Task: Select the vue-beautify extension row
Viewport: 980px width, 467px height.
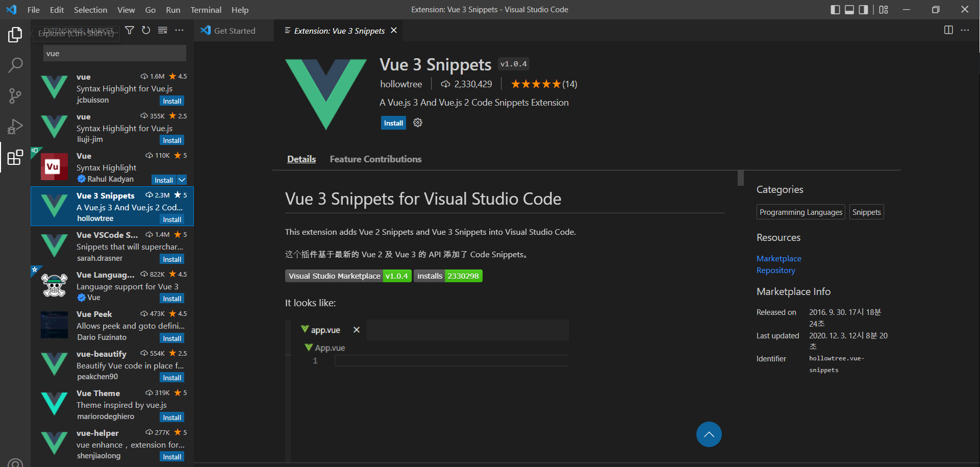Action: pyautogui.click(x=112, y=365)
